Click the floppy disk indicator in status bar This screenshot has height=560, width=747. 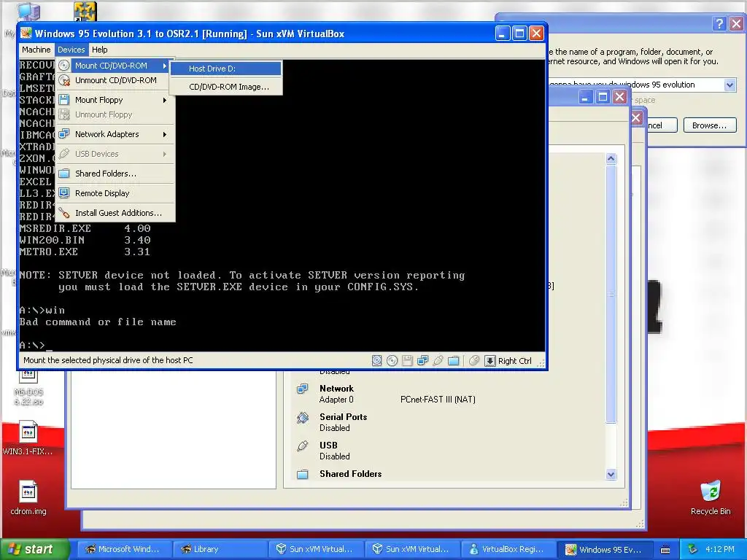tap(407, 360)
